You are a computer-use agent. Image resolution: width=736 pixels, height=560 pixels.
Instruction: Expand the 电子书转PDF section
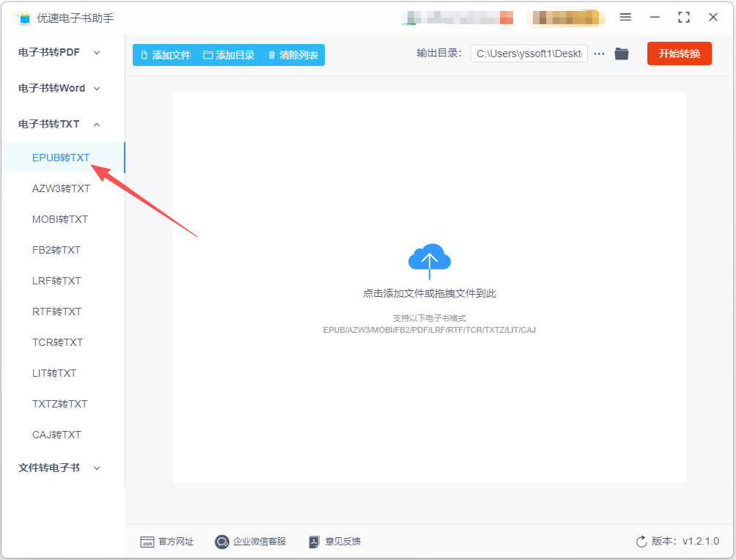(59, 53)
